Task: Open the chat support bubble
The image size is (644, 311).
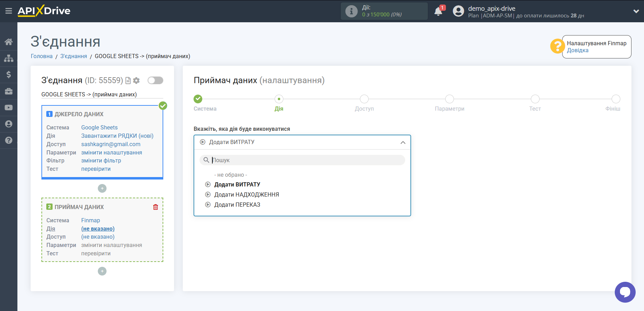Action: (625, 292)
